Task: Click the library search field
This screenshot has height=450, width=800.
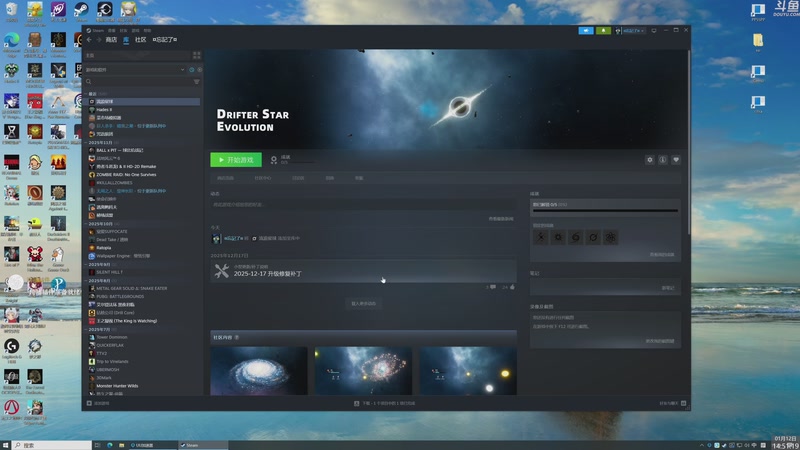Action: pyautogui.click(x=138, y=82)
